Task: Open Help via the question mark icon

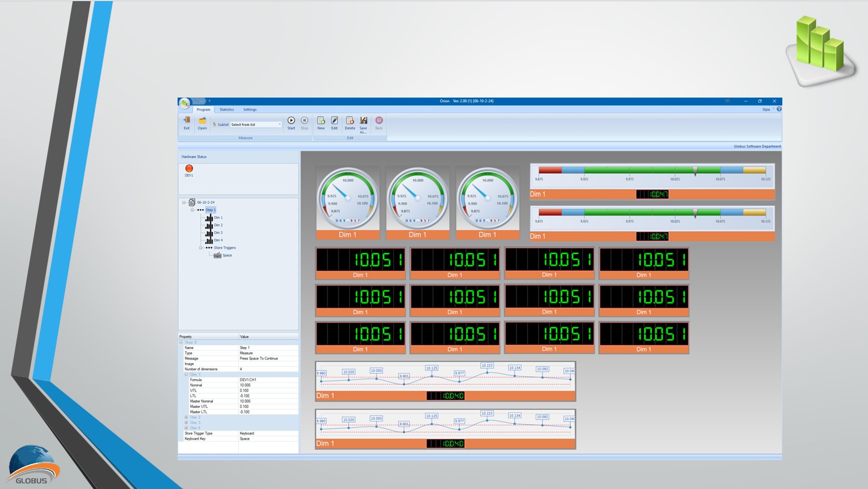Action: pos(779,109)
